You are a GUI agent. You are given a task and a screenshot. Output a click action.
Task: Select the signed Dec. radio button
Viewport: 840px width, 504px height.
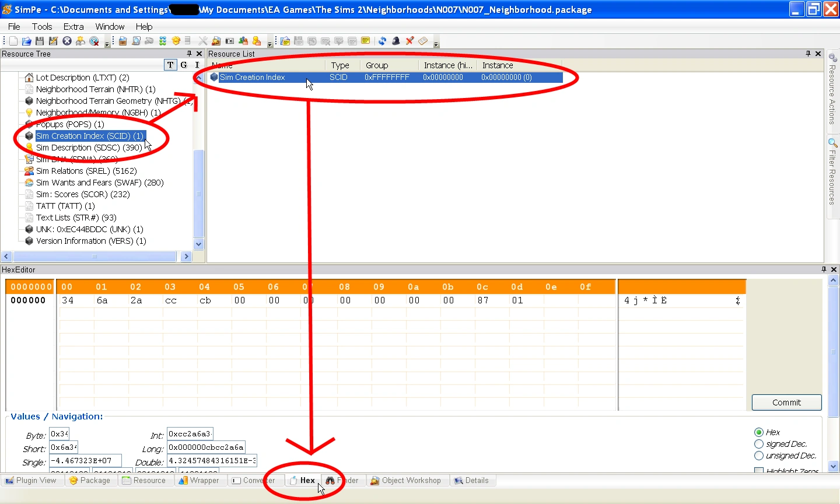click(759, 444)
